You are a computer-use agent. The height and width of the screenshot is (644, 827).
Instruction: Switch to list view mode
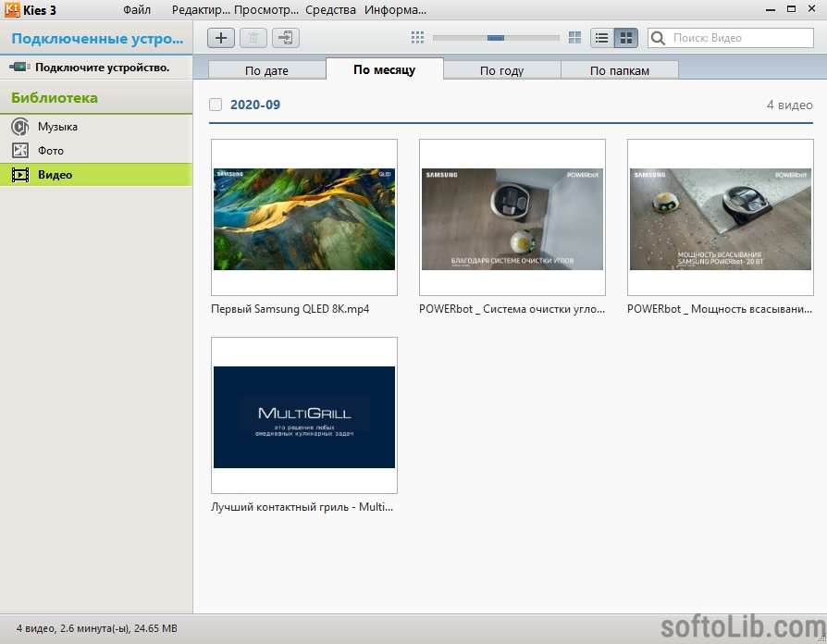[x=602, y=38]
